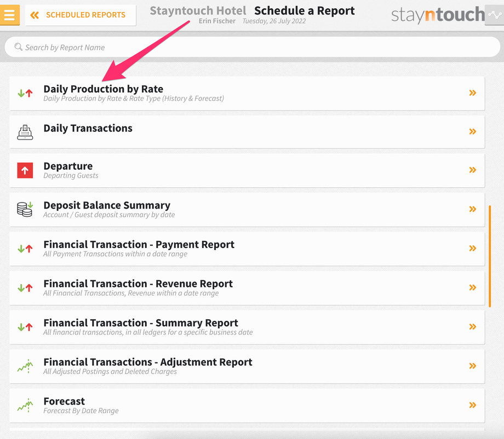The width and height of the screenshot is (504, 439).
Task: Select Financial Transaction - Revenue Report title
Action: tap(138, 284)
